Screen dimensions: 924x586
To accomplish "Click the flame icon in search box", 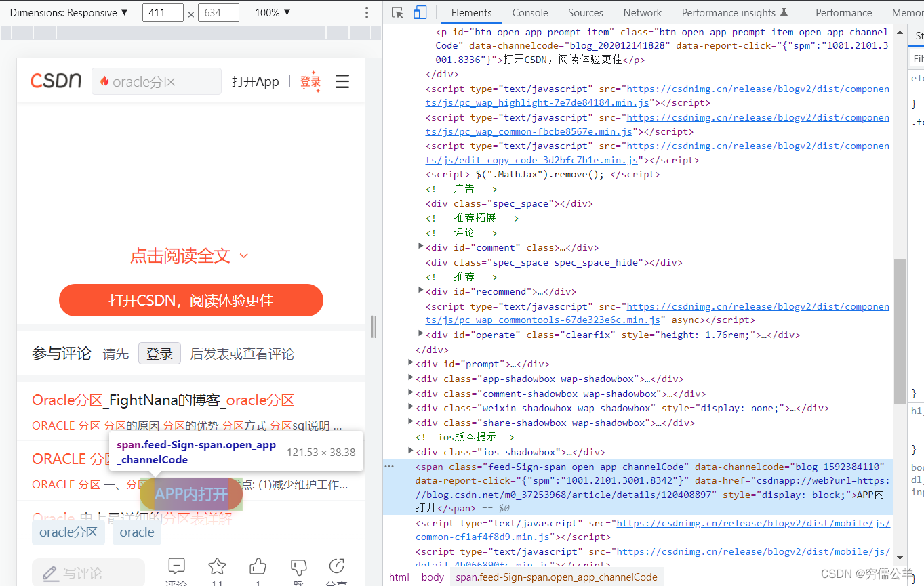I will [x=104, y=81].
